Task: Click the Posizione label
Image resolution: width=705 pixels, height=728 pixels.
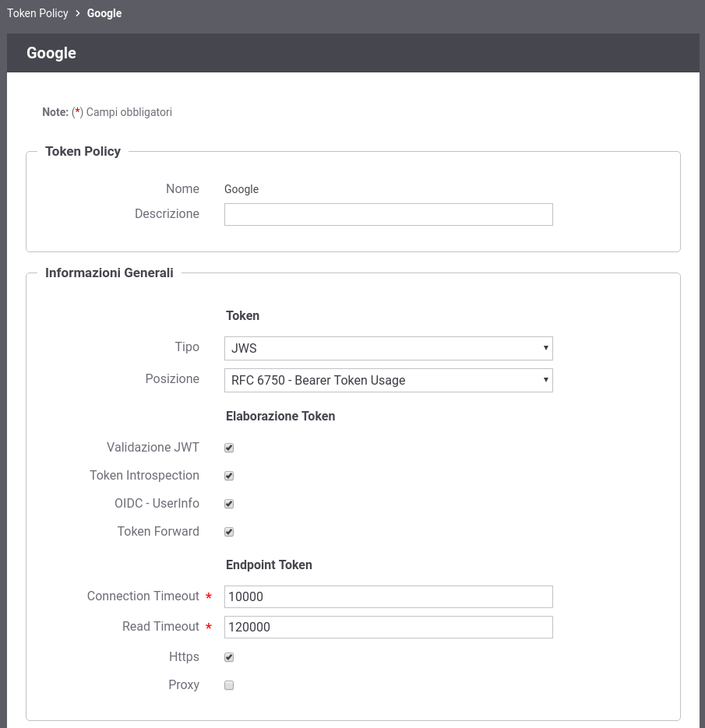Action: pyautogui.click(x=172, y=379)
